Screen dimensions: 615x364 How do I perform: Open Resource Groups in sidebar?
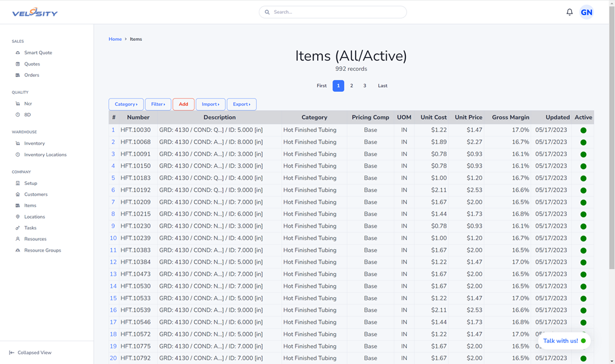(x=42, y=250)
